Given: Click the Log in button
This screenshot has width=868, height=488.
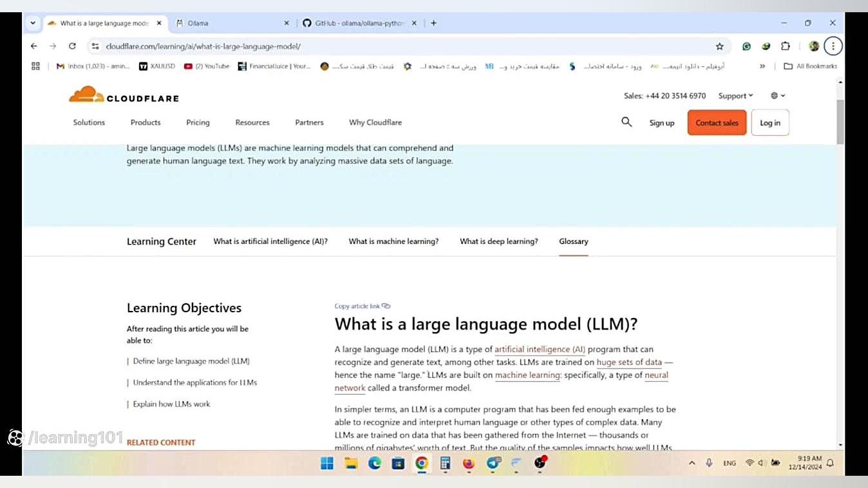Looking at the screenshot, I should 770,122.
